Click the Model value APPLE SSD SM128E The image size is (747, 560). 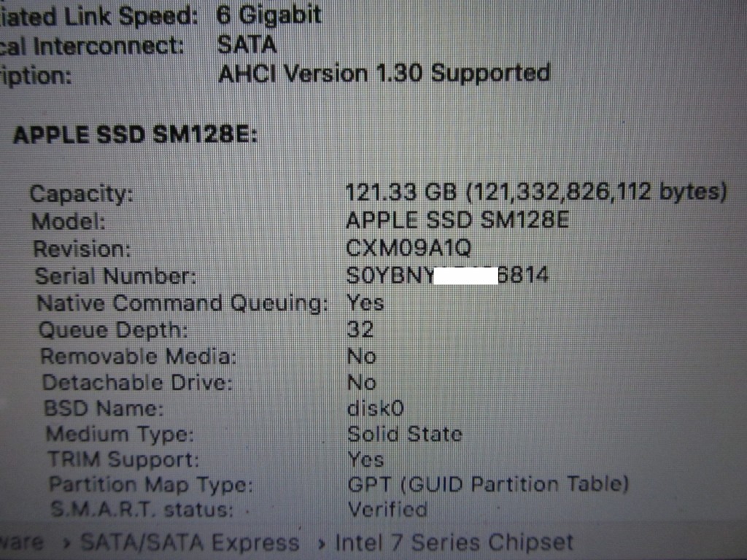pyautogui.click(x=457, y=220)
